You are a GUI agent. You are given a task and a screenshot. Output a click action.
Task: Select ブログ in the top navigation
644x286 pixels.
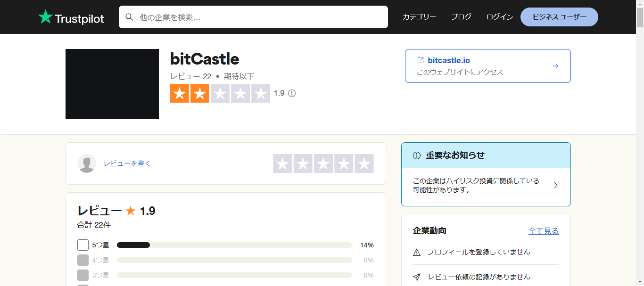point(461,16)
